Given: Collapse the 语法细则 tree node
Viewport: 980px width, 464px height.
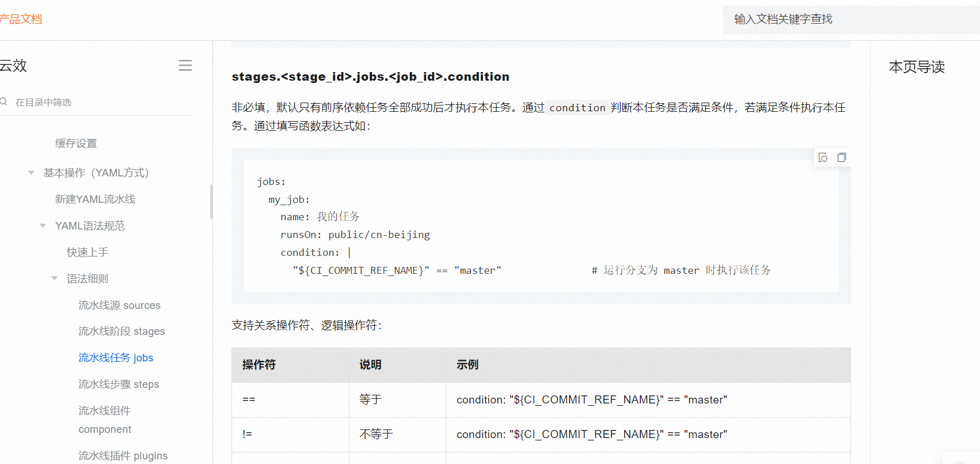Looking at the screenshot, I should pos(54,278).
